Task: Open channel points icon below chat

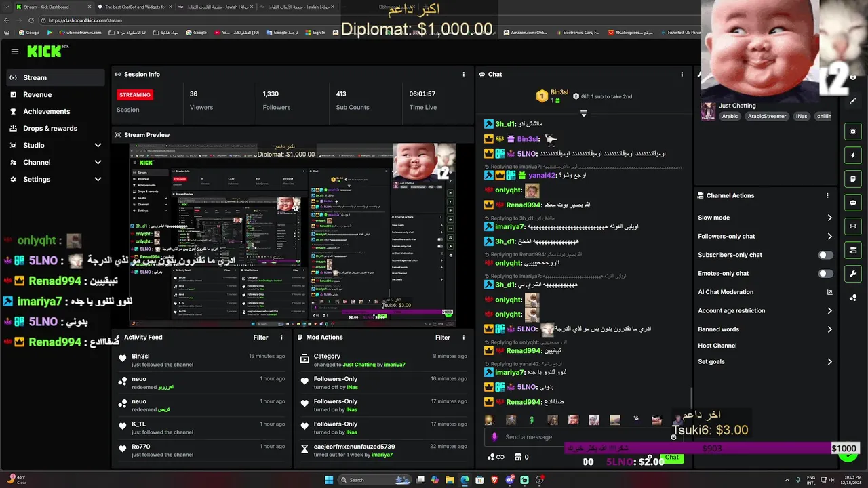Action: pos(496,457)
